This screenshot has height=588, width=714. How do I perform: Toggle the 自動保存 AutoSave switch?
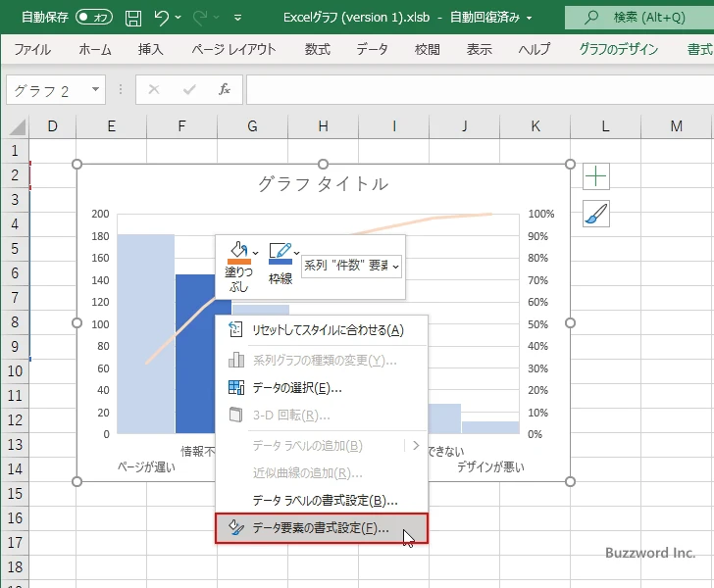[x=94, y=18]
